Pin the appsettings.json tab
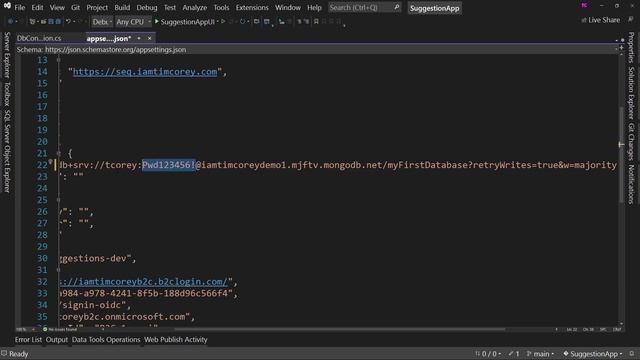Image resolution: width=640 pixels, height=360 pixels. tap(139, 38)
